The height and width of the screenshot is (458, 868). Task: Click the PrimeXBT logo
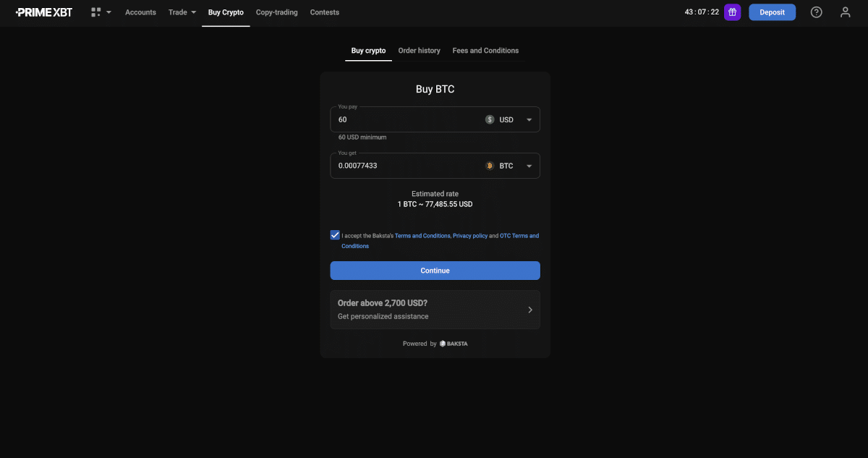44,12
